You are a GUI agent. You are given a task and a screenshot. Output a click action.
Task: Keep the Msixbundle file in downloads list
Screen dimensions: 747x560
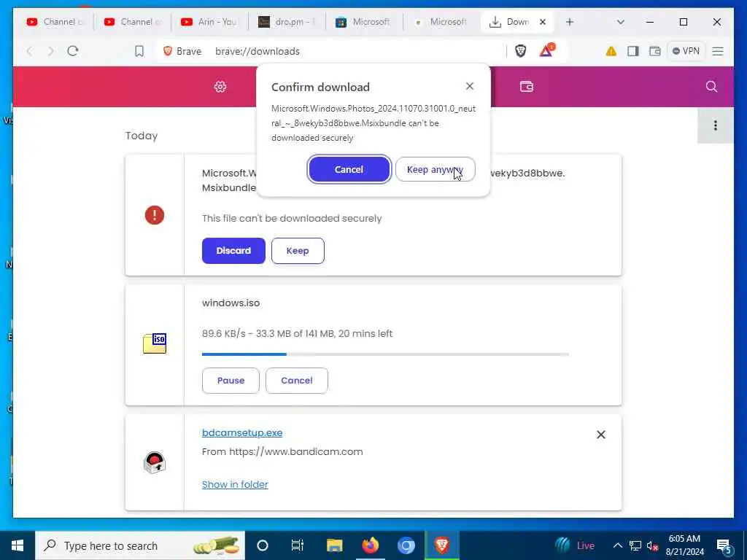(x=298, y=251)
